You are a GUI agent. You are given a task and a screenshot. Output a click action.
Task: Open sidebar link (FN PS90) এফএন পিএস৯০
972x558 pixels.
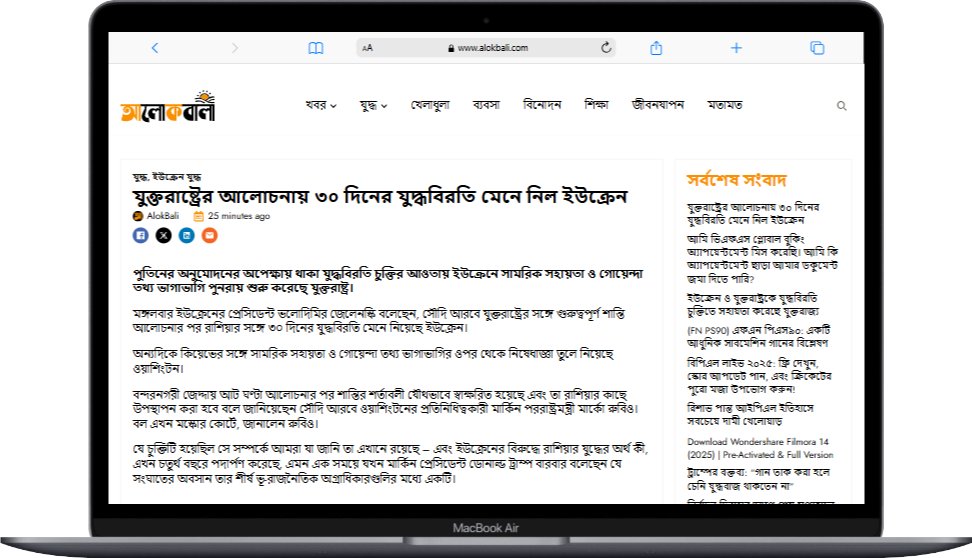[x=758, y=336]
